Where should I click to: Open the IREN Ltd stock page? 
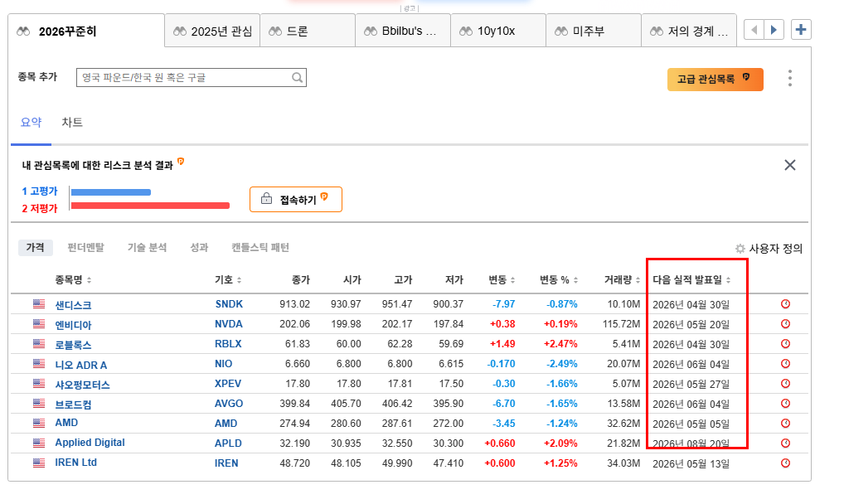(x=76, y=463)
